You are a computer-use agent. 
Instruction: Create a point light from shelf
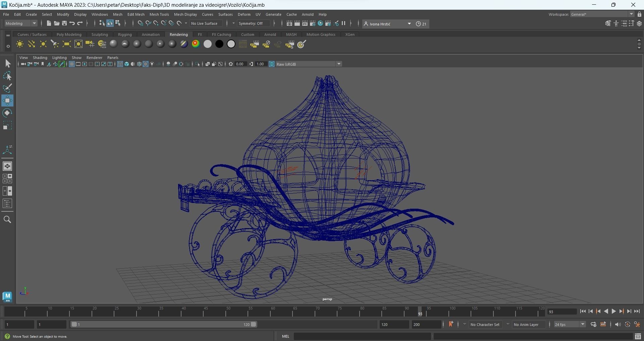43,44
